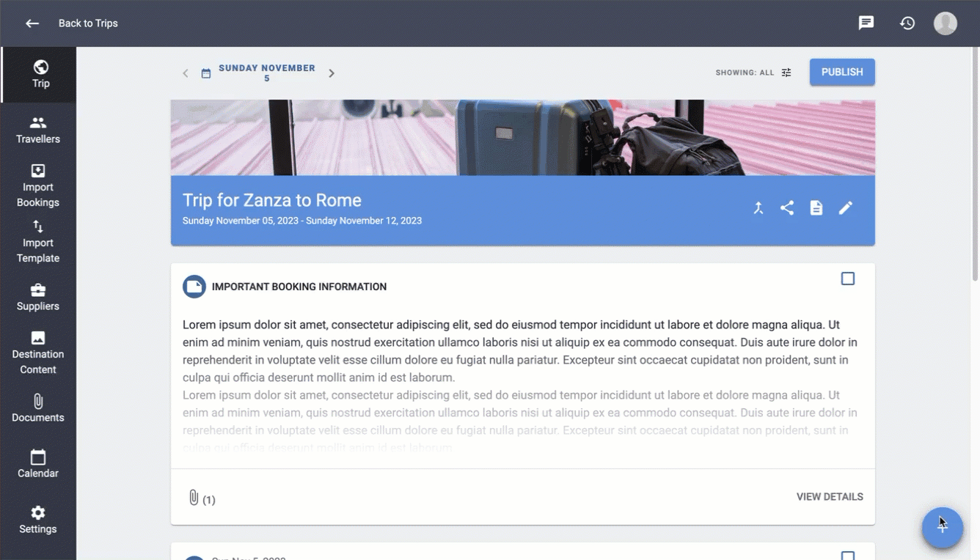This screenshot has width=980, height=560.
Task: Open the Calendar sidebar item
Action: coord(38,465)
